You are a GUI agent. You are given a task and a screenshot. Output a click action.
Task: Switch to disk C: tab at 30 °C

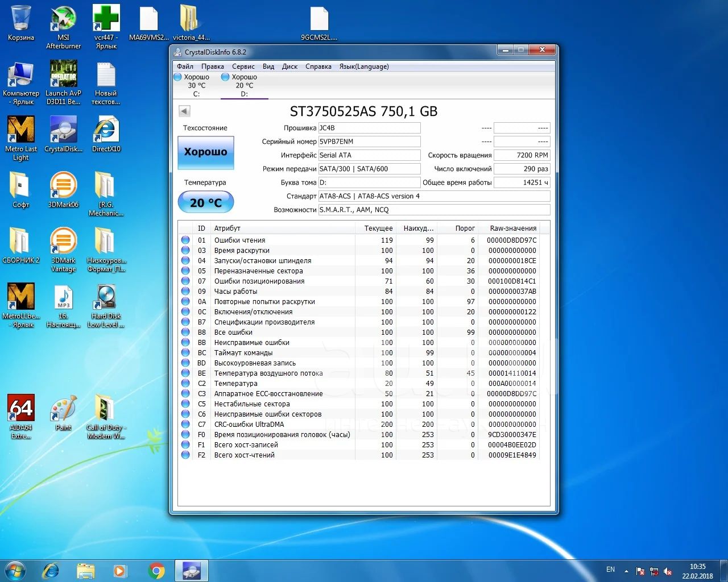click(x=196, y=85)
